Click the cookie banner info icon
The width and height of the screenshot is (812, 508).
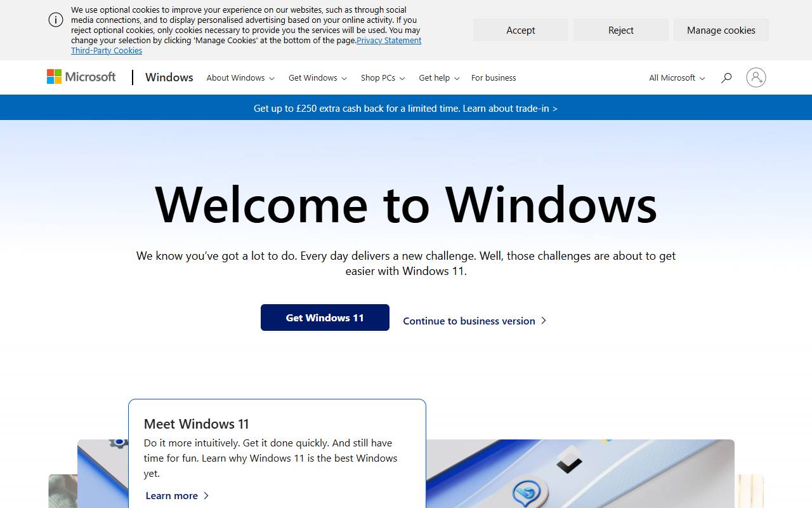coord(56,20)
